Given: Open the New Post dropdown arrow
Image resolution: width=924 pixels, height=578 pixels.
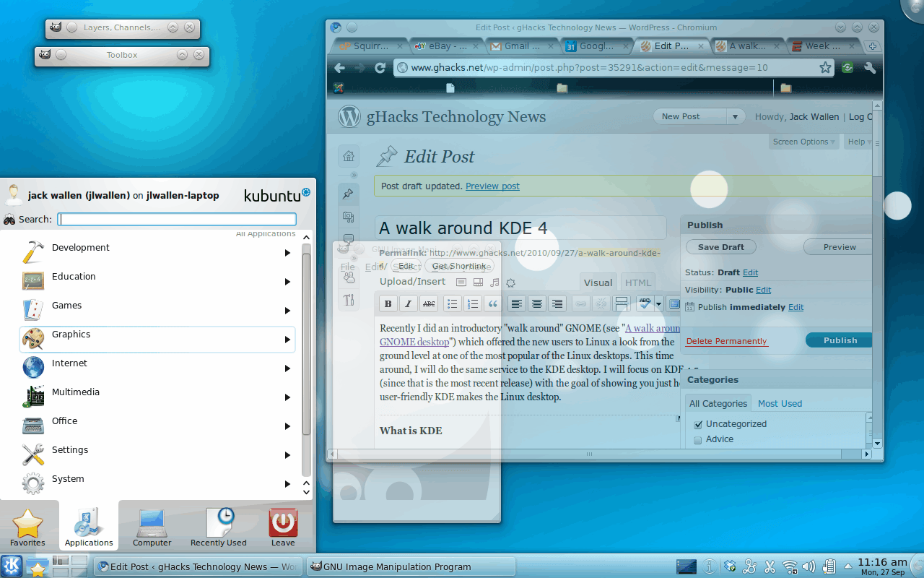Looking at the screenshot, I should point(736,116).
